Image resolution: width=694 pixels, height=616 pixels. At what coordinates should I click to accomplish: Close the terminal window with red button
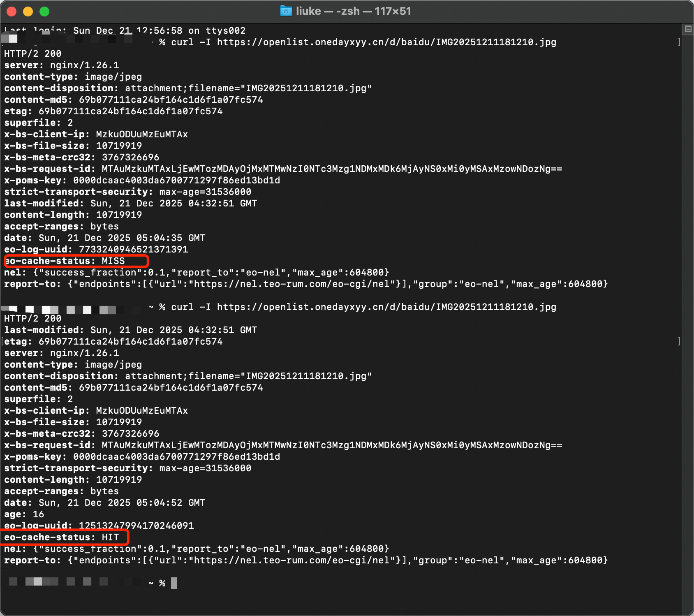(x=12, y=12)
